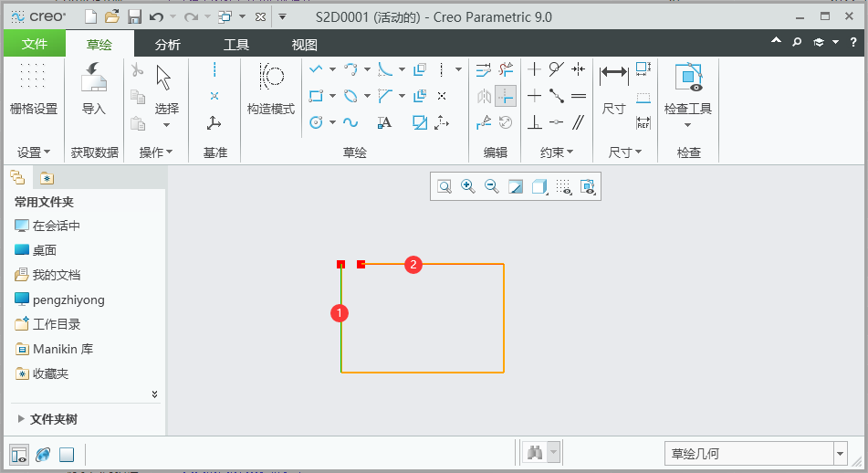
Task: Click the refit view icon
Action: coord(444,186)
